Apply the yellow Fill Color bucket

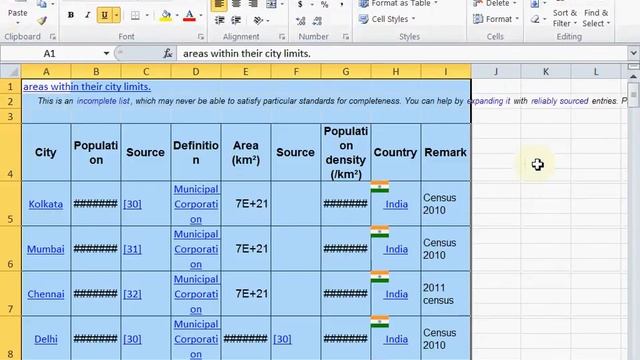click(166, 16)
